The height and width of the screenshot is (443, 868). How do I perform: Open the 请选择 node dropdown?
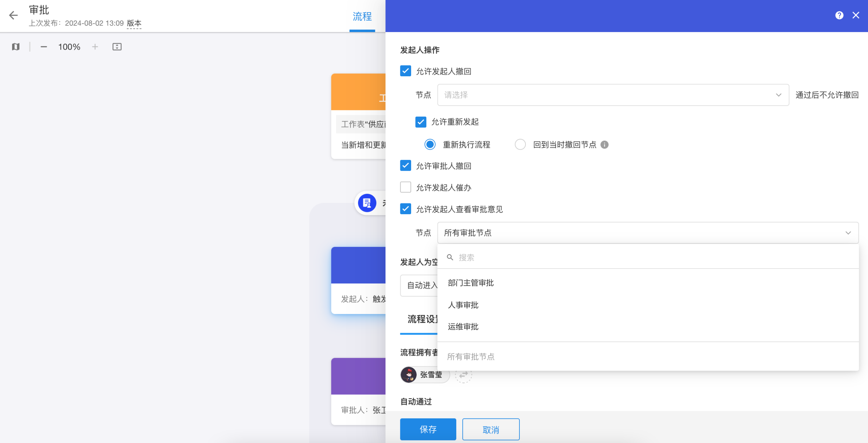click(x=613, y=95)
